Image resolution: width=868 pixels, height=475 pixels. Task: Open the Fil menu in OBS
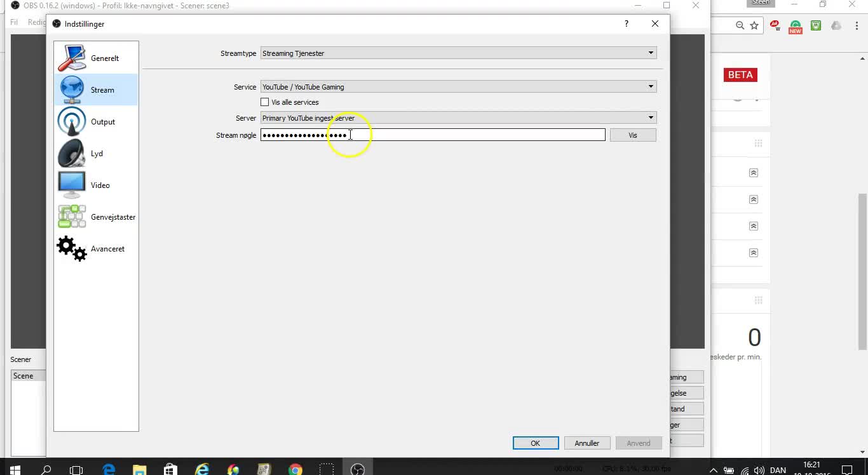coord(14,22)
